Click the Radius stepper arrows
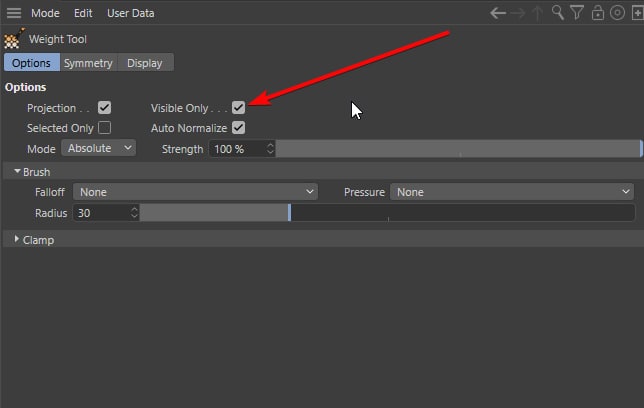 (x=134, y=213)
